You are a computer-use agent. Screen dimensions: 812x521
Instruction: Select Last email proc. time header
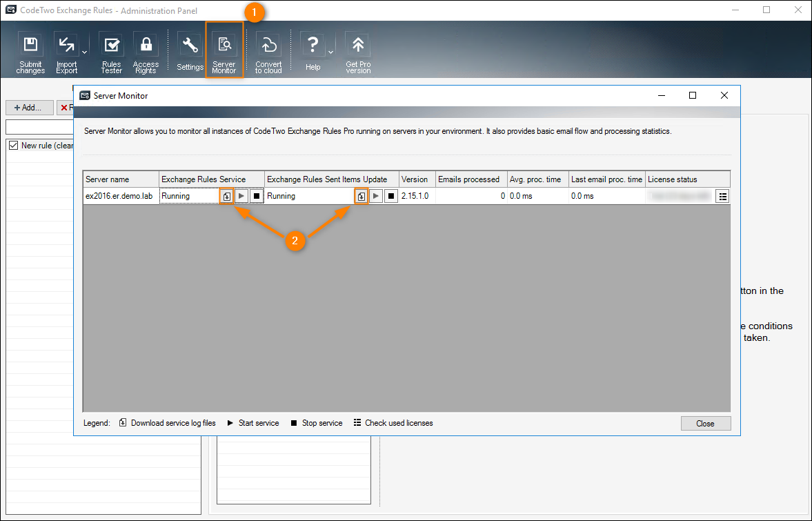pos(607,179)
